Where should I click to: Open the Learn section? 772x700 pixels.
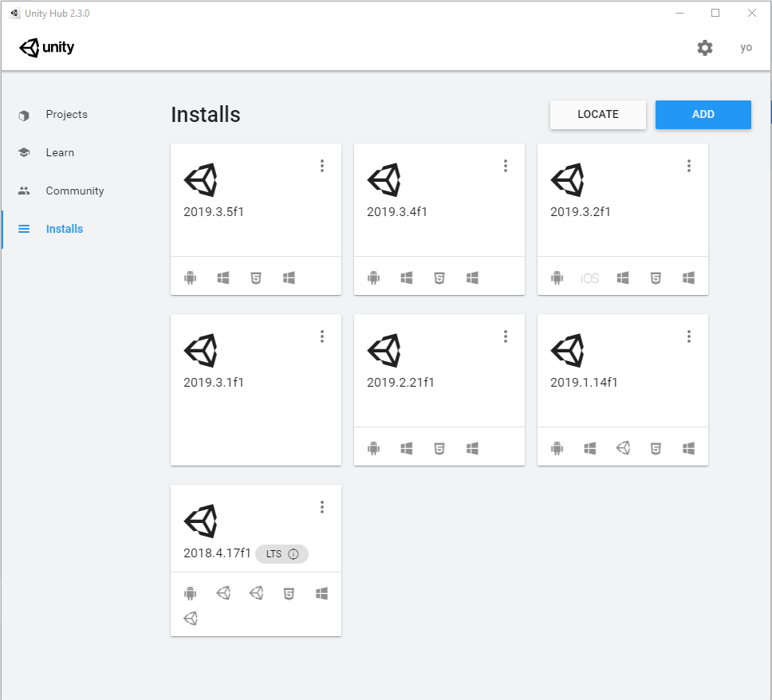pos(60,152)
